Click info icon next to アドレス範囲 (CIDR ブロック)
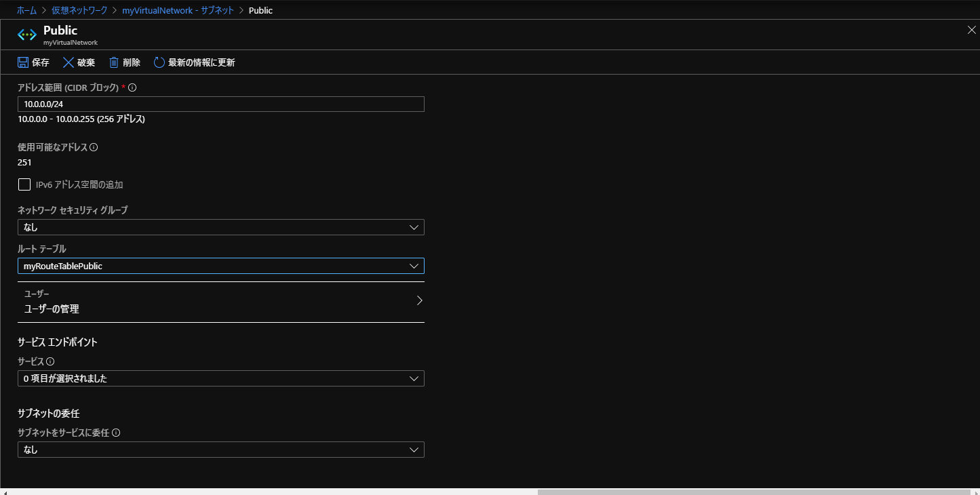Screen dimensions: 980x495 coord(132,87)
